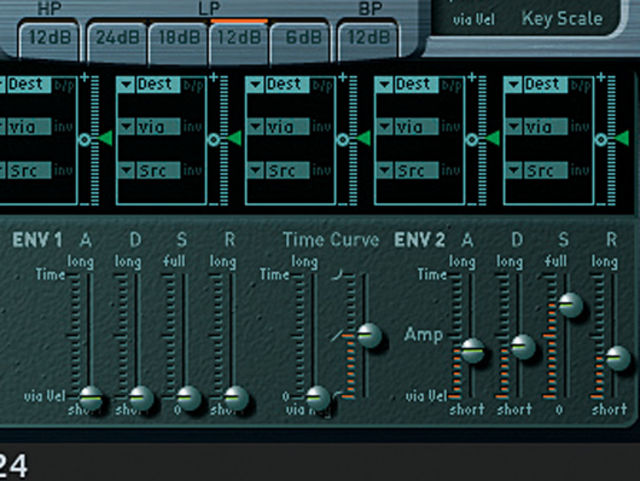Open Src dropdown in third-from-right router slot

tap(278, 170)
